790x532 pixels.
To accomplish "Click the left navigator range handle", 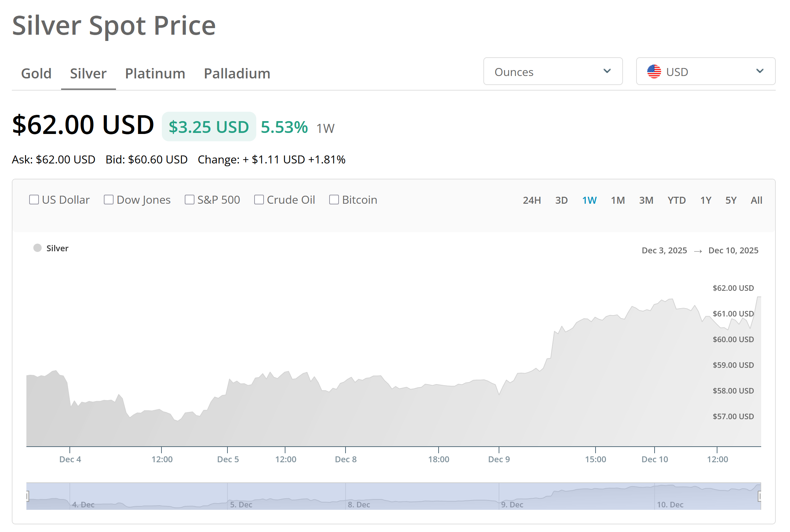I will click(x=27, y=496).
